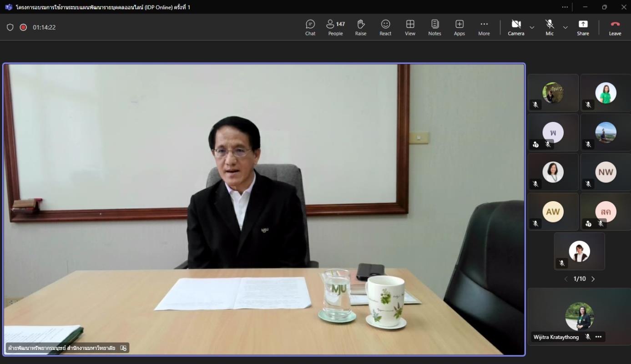This screenshot has width=631, height=364.
Task: Change layout using View button
Action: point(410,27)
